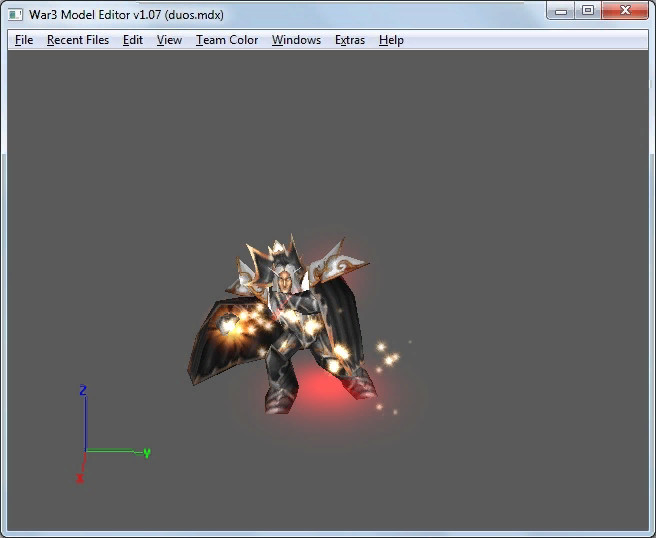Viewport: 656px width, 538px height.
Task: Click the red X axis label
Action: point(80,478)
